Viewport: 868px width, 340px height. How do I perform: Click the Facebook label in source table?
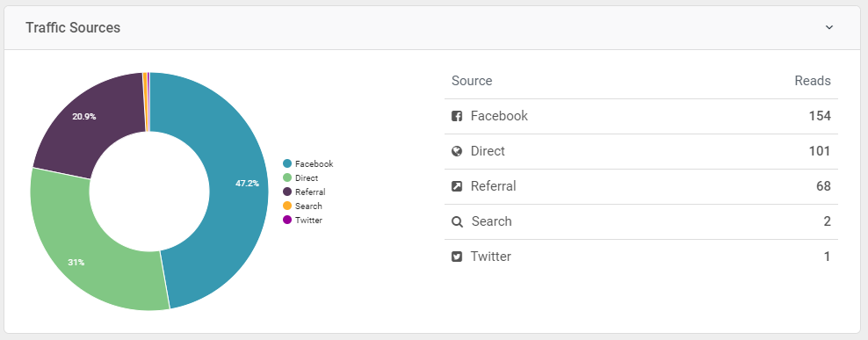coord(499,116)
